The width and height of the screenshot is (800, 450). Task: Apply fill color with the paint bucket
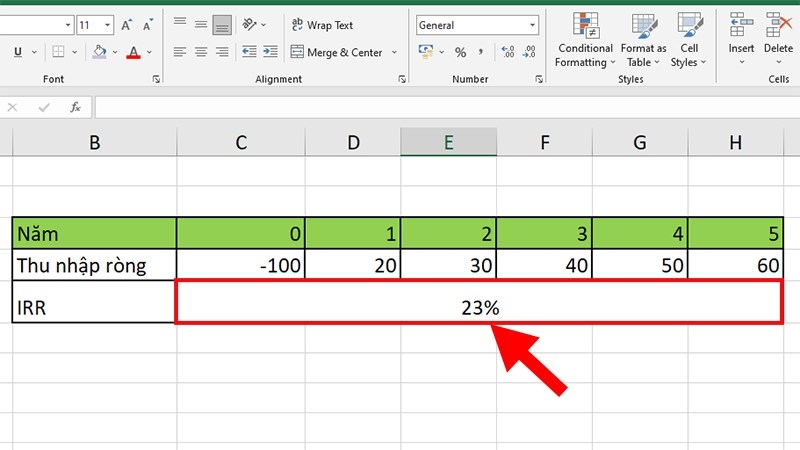click(x=99, y=52)
